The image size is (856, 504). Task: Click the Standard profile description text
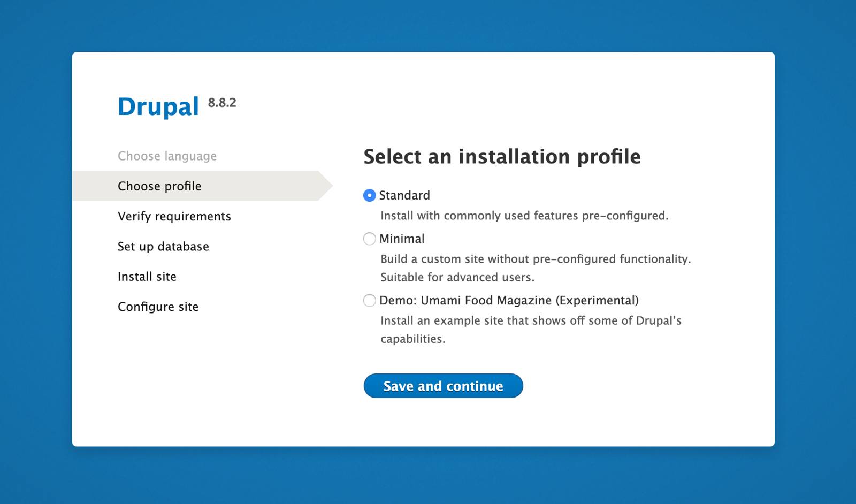[524, 216]
